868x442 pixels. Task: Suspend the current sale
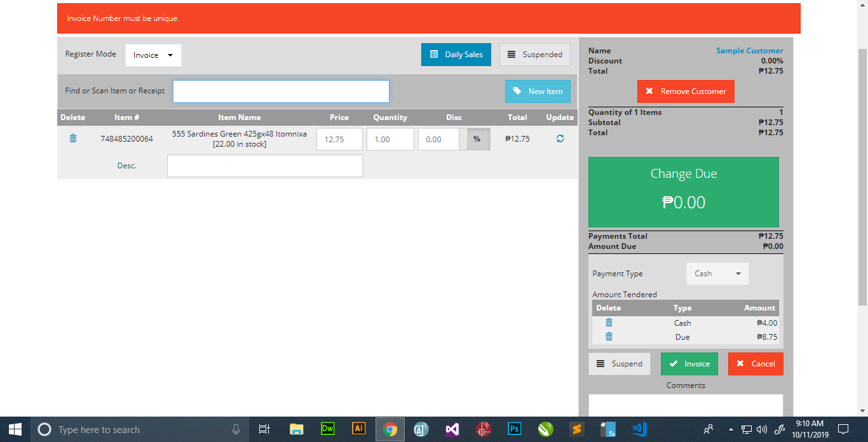(619, 363)
